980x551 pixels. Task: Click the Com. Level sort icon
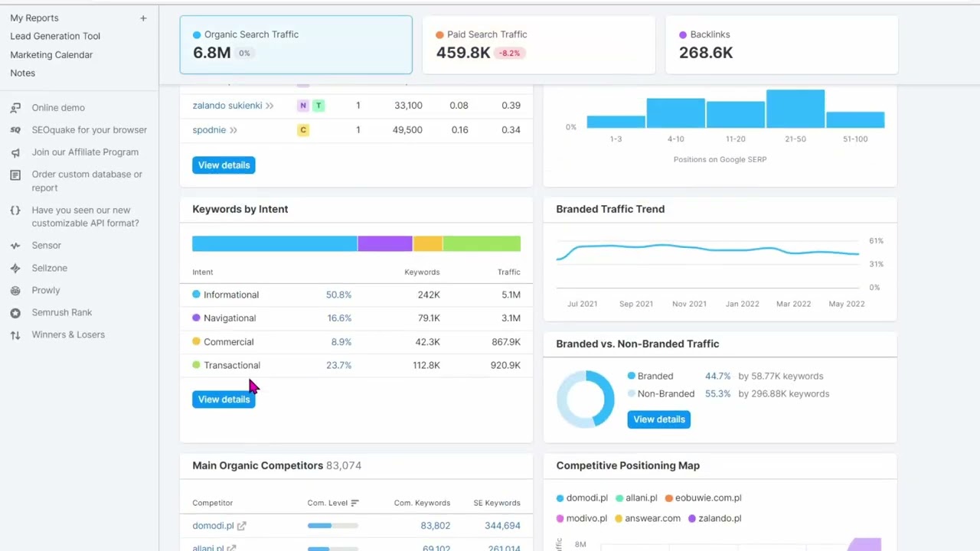click(x=354, y=503)
